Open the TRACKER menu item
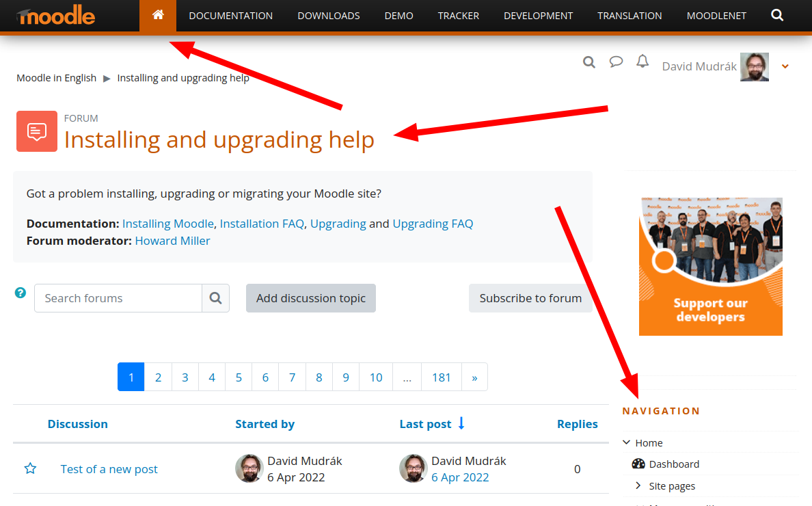This screenshot has width=812, height=506. (459, 16)
